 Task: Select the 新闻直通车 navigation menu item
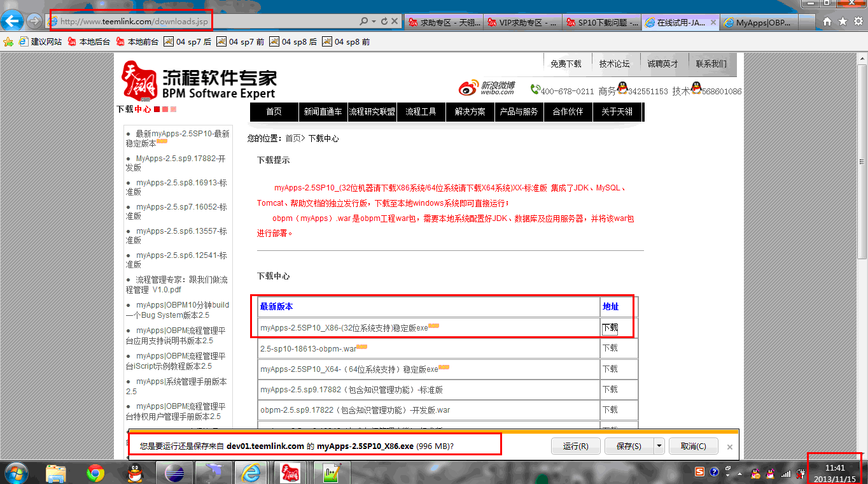(323, 111)
